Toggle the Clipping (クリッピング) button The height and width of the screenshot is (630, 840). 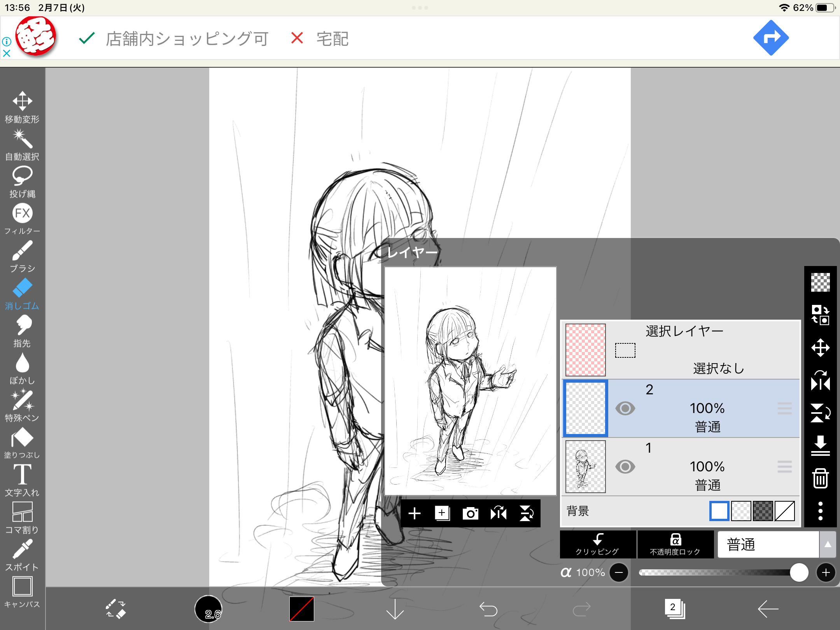click(597, 544)
